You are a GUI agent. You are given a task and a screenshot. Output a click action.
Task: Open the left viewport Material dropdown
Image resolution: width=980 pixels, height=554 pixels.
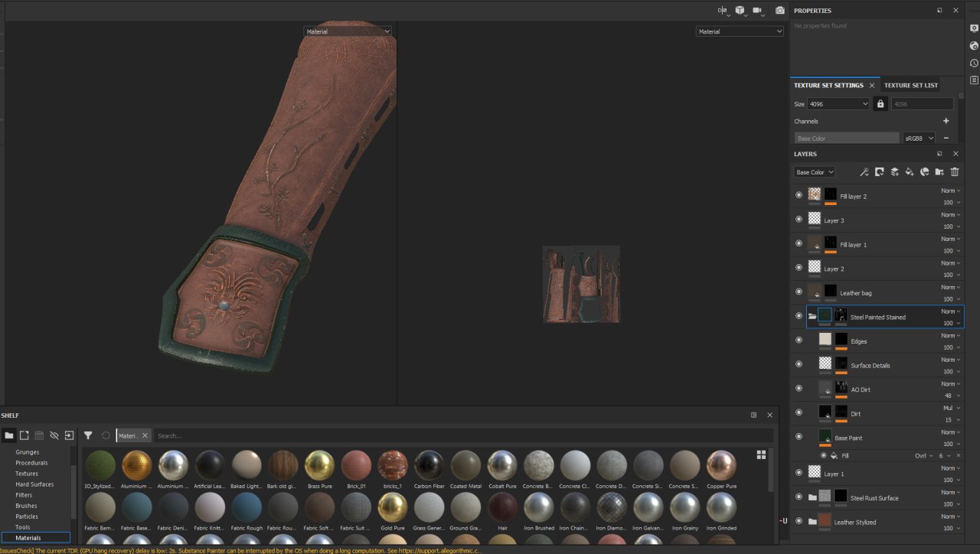[x=348, y=31]
